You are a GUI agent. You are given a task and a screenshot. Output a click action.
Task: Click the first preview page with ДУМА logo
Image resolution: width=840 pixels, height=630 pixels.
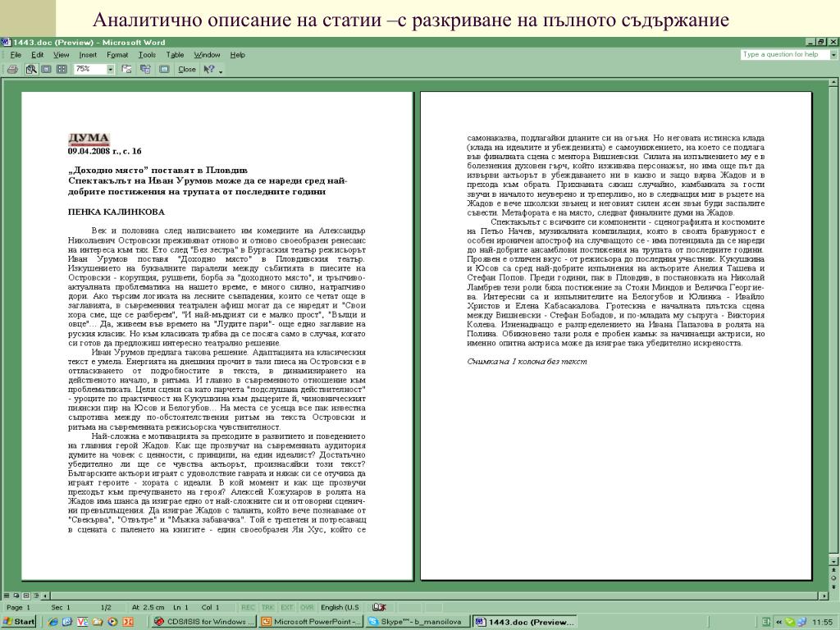tap(217, 336)
